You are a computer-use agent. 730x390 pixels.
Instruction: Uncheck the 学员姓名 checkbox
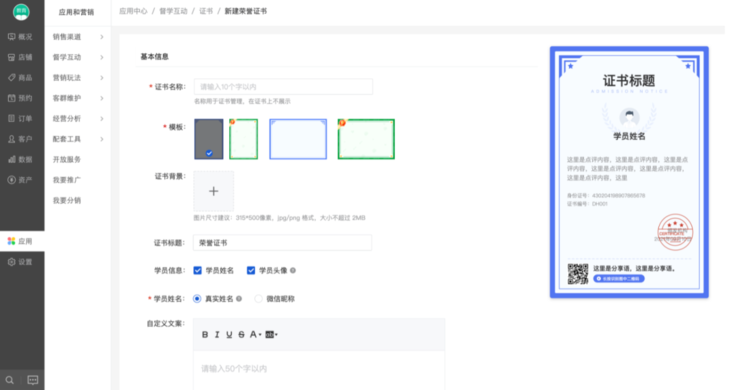(x=198, y=270)
